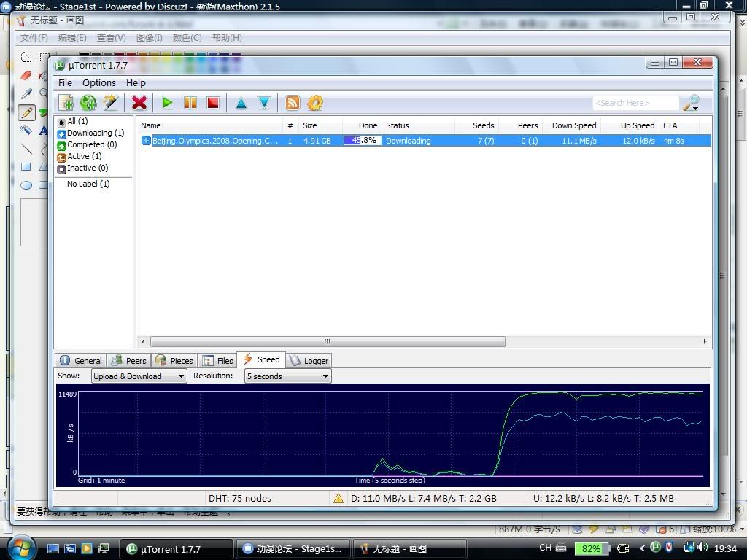Image resolution: width=747 pixels, height=560 pixels.
Task: Click the 45.8% progress bar
Action: 362,141
